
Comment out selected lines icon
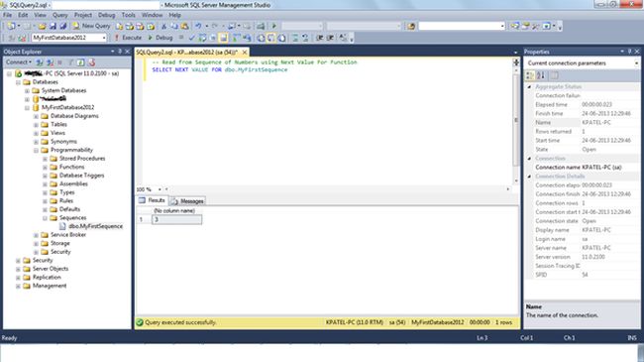pyautogui.click(x=295, y=38)
